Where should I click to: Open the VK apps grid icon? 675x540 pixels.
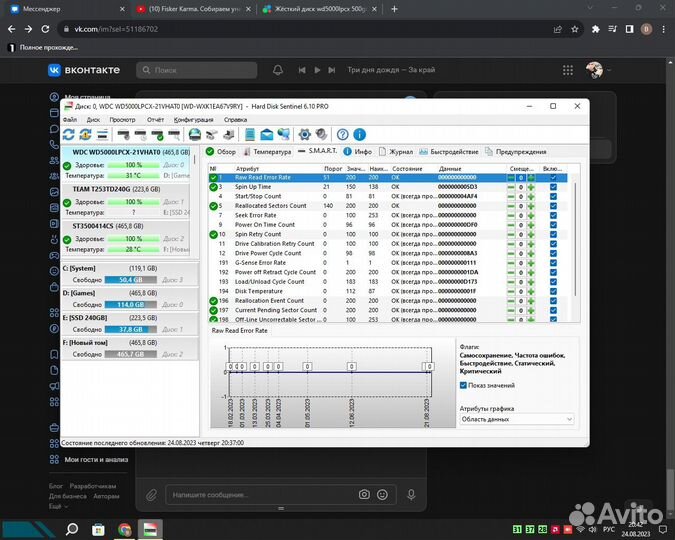568,70
